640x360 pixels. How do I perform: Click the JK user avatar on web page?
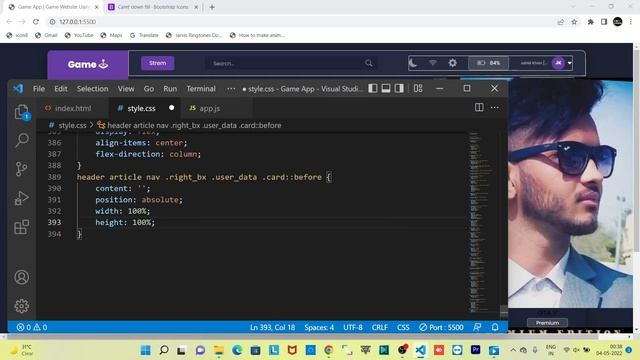(x=558, y=63)
